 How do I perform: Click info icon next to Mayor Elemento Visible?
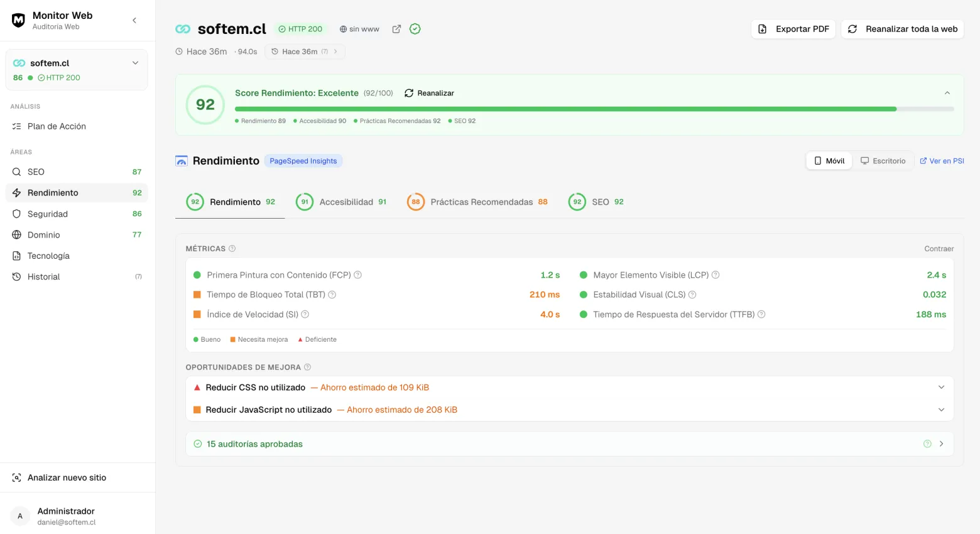716,275
